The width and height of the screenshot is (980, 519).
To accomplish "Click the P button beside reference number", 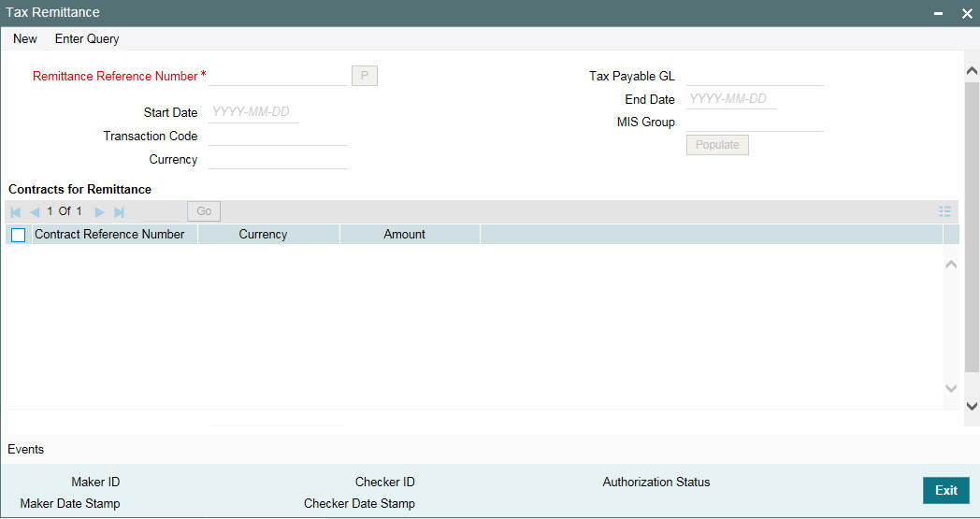I will coord(365,76).
